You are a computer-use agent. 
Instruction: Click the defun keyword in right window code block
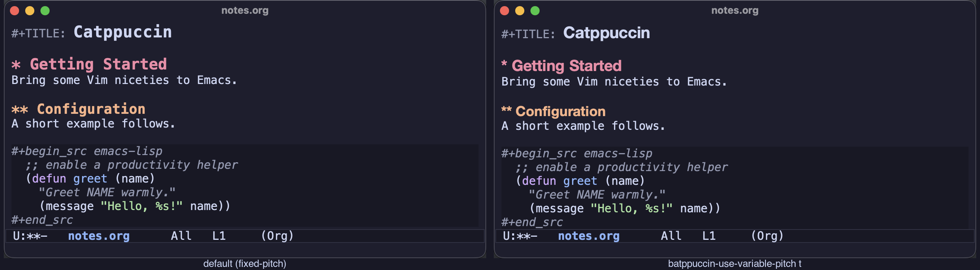coord(539,181)
